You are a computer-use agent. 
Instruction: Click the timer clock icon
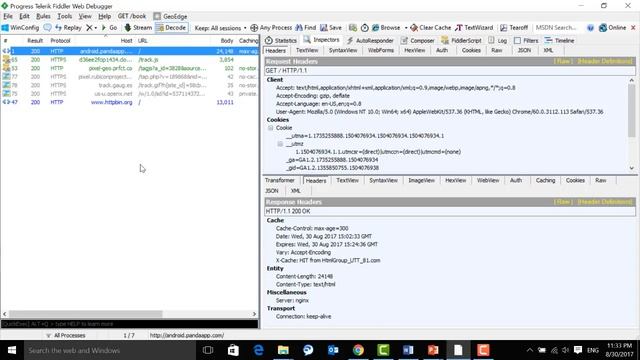pos(364,28)
